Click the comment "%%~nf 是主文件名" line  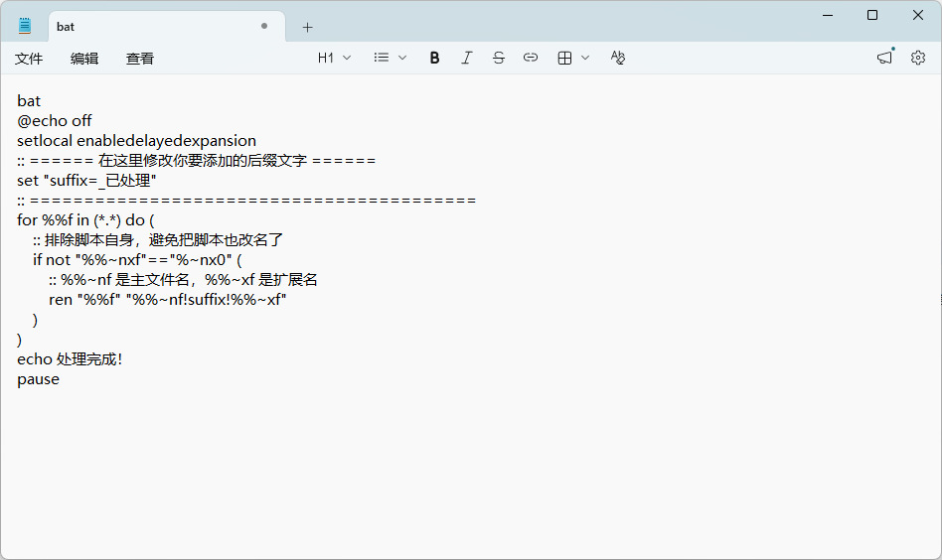pyautogui.click(x=183, y=280)
